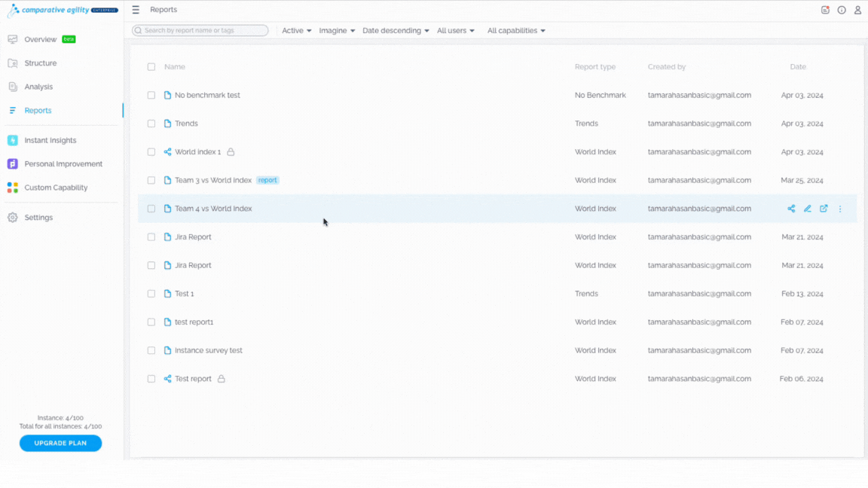
Task: Click the UPGRADE PLAN button
Action: point(60,443)
